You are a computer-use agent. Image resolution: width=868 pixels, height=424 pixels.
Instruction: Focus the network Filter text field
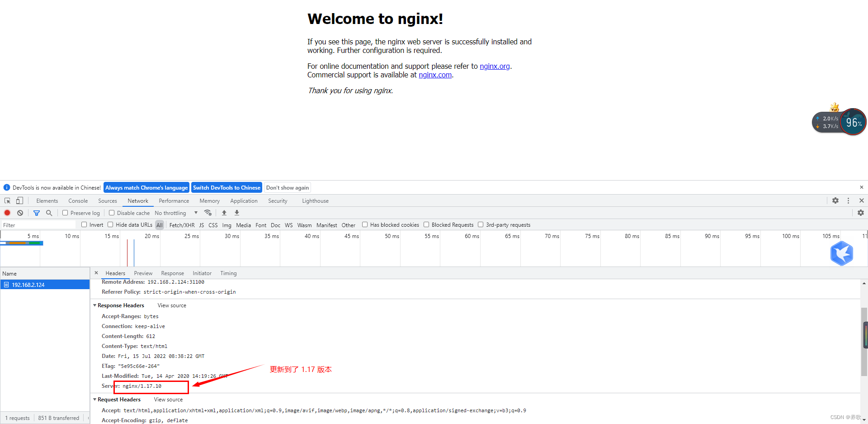coord(39,225)
